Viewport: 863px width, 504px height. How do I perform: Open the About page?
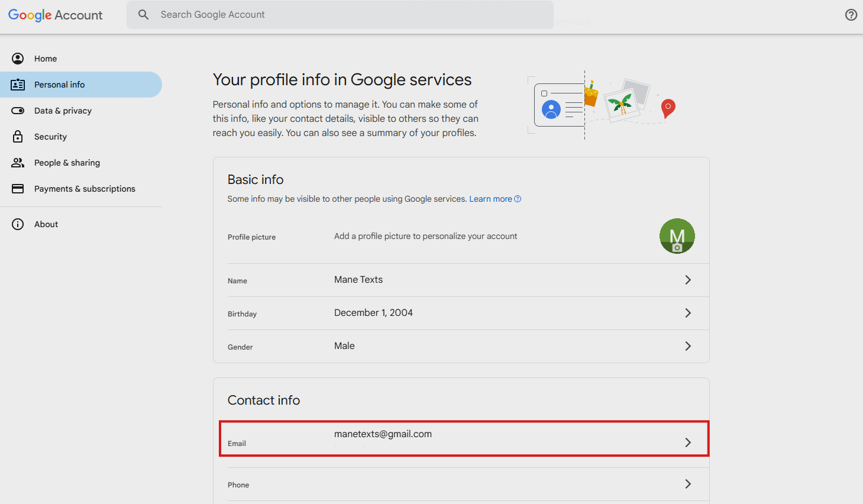[81, 224]
